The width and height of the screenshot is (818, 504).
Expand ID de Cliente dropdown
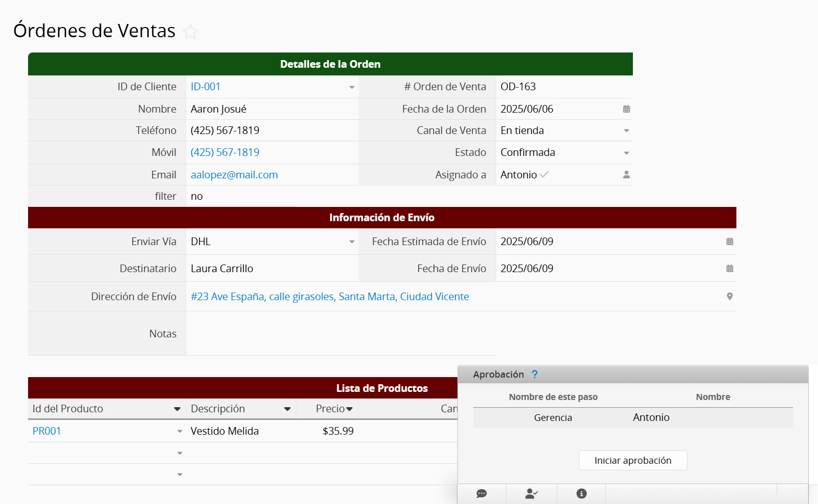click(351, 87)
